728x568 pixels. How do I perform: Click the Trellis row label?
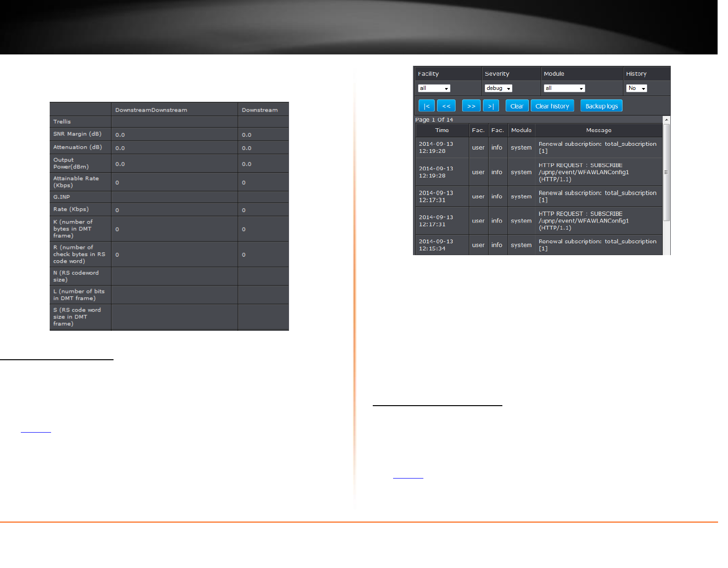click(62, 122)
